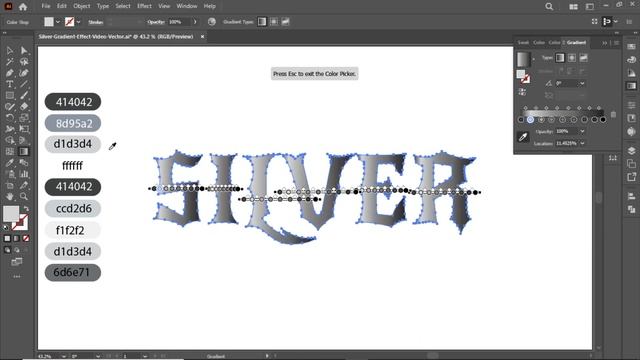Open the Gradient panel options menu
The height and width of the screenshot is (360, 640).
(x=616, y=43)
